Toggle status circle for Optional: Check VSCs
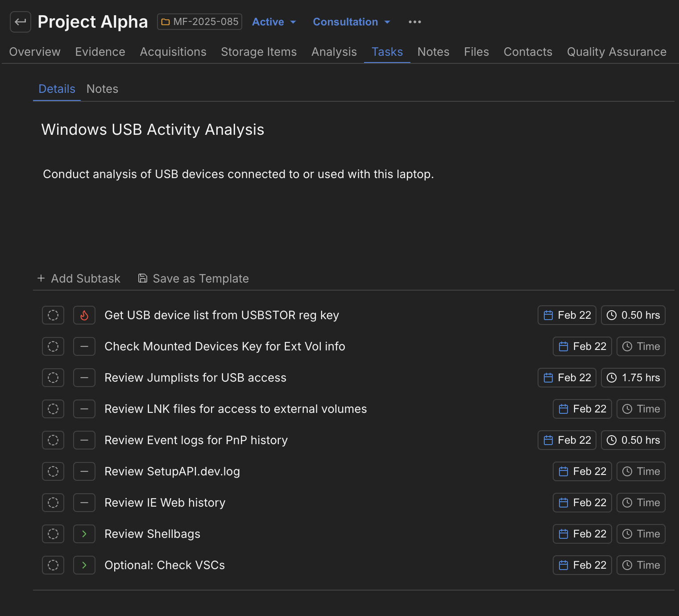Image resolution: width=679 pixels, height=616 pixels. click(53, 565)
